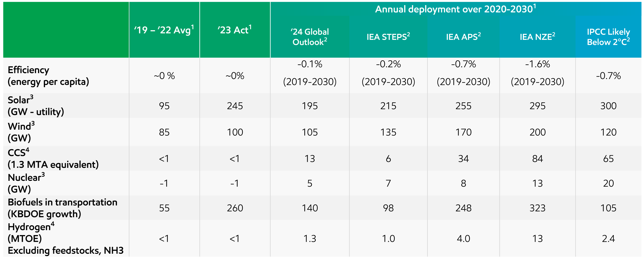Click the '19 – '22 Avg column header
644x259 pixels.
164,30
